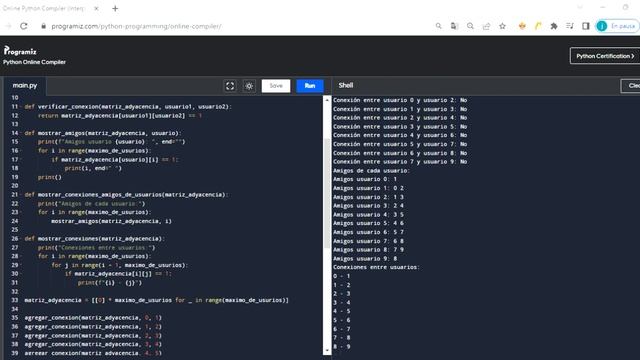Close the Online Python Compiler tab
The width and height of the screenshot is (640, 360).
(96, 8)
